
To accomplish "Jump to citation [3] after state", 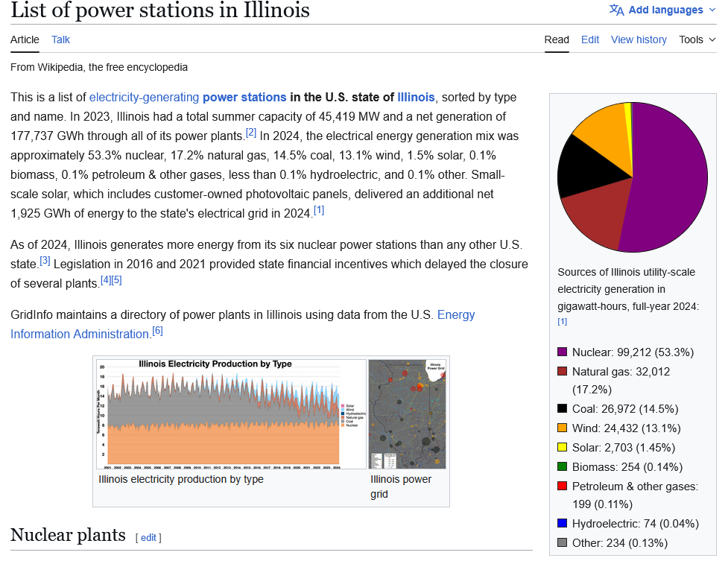I will [x=45, y=261].
